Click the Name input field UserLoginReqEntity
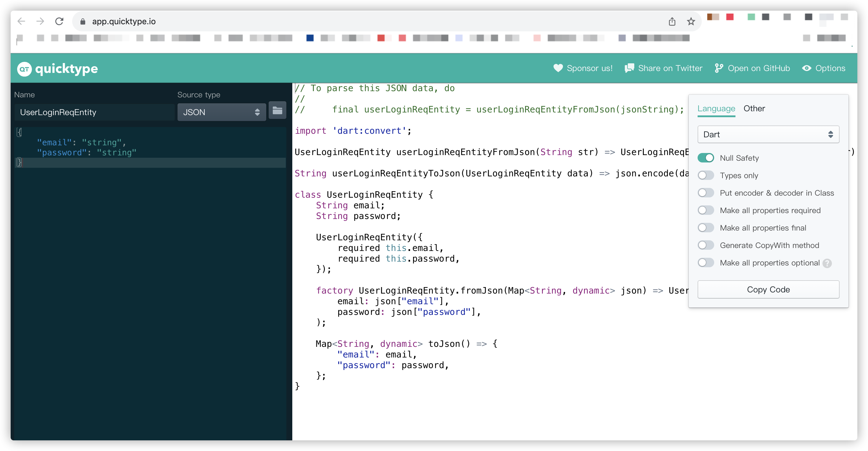This screenshot has height=451, width=868. (94, 112)
